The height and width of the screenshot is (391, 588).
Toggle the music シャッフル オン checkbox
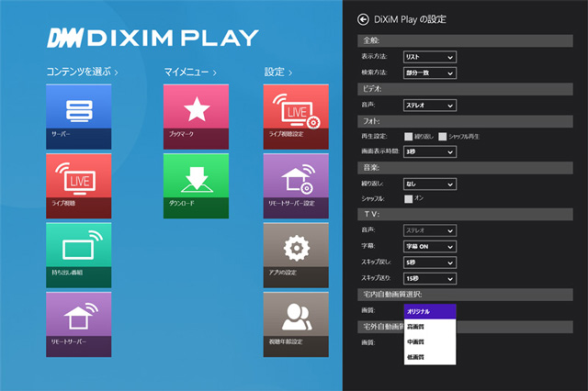pyautogui.click(x=408, y=199)
